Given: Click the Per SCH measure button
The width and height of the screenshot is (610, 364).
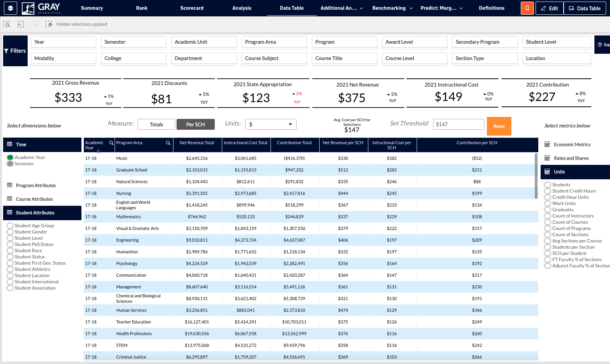Looking at the screenshot, I should pyautogui.click(x=196, y=124).
